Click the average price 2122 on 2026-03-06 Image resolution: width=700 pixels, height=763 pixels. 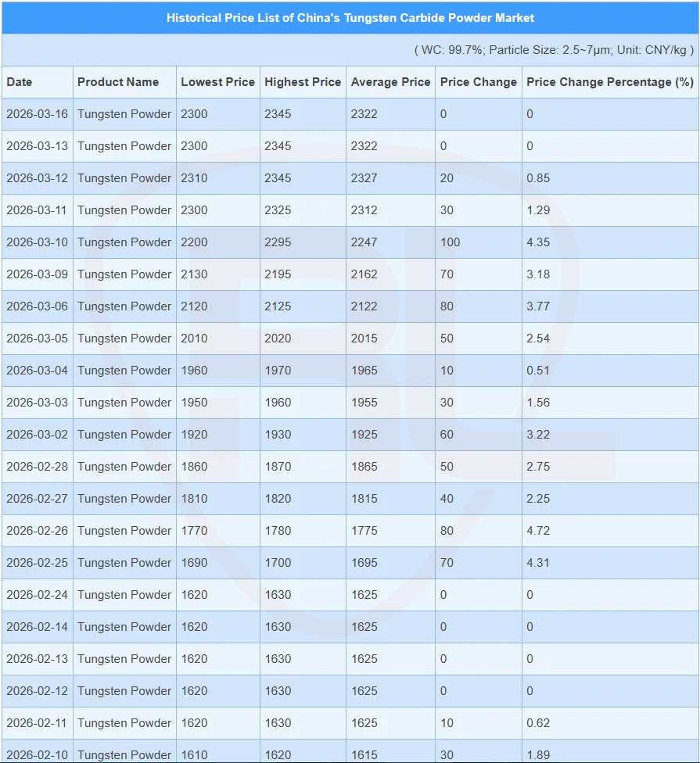364,306
